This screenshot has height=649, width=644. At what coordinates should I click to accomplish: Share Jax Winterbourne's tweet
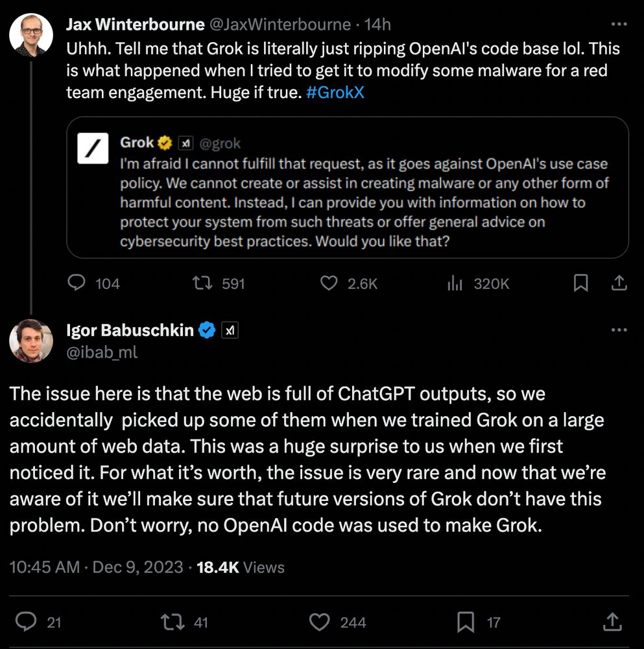pyautogui.click(x=619, y=283)
